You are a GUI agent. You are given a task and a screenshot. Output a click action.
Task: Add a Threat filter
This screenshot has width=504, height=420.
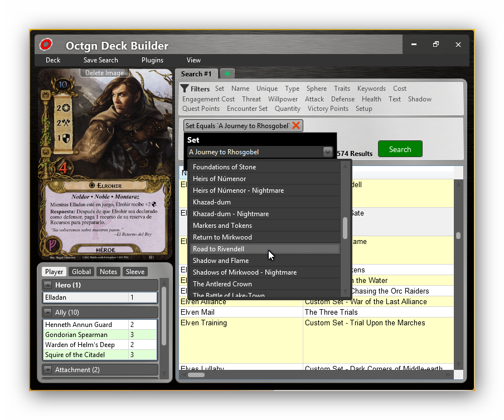(251, 99)
